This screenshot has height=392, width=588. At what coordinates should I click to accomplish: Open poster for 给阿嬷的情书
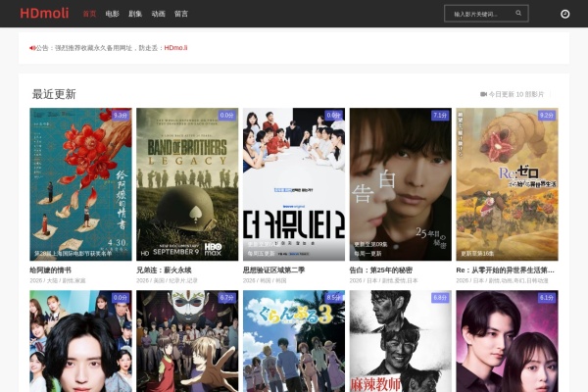click(80, 184)
